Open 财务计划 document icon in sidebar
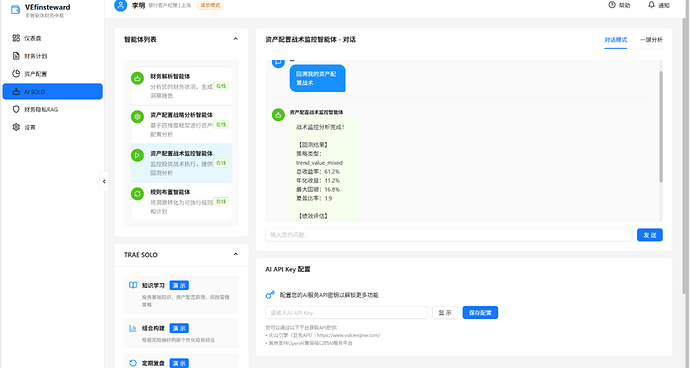Image resolution: width=690 pixels, height=368 pixels. (16, 56)
